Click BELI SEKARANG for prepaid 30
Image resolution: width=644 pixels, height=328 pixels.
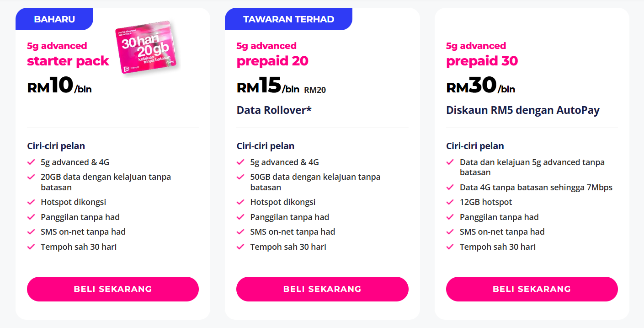[532, 289]
